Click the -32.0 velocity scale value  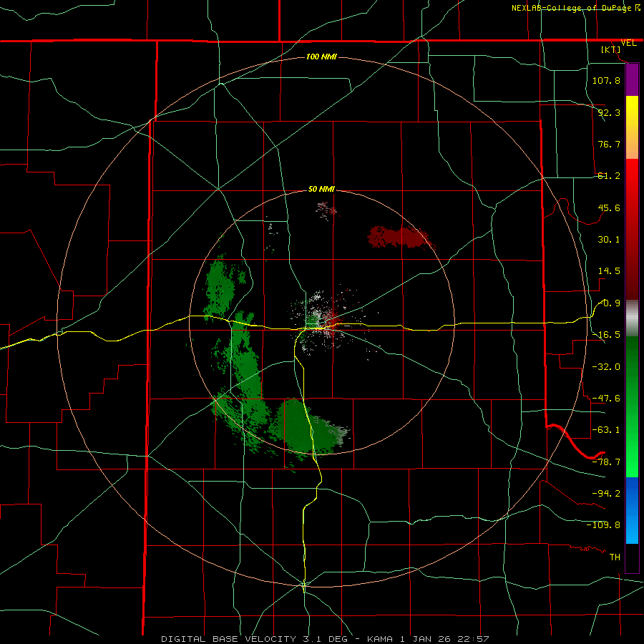tap(606, 366)
